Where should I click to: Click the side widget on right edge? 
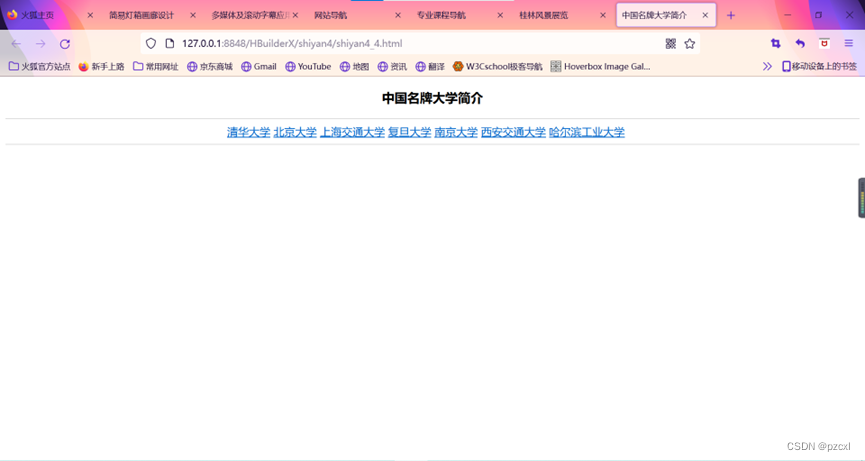861,197
